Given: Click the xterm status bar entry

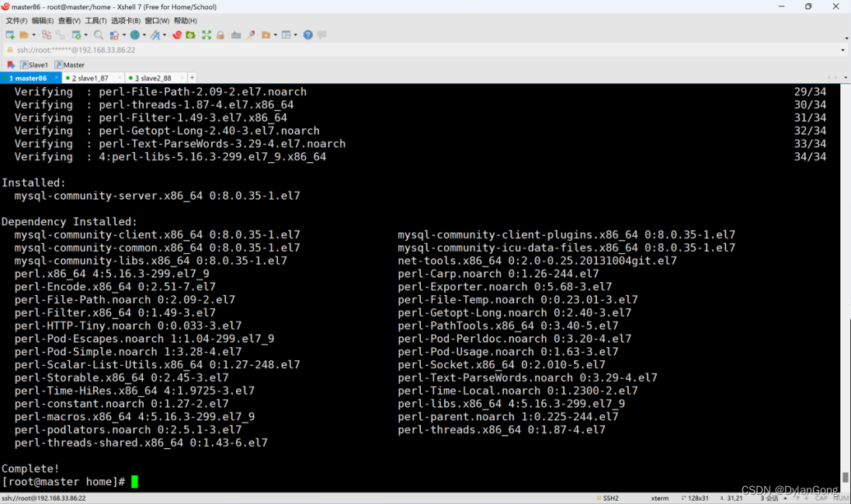Looking at the screenshot, I should coord(660,498).
